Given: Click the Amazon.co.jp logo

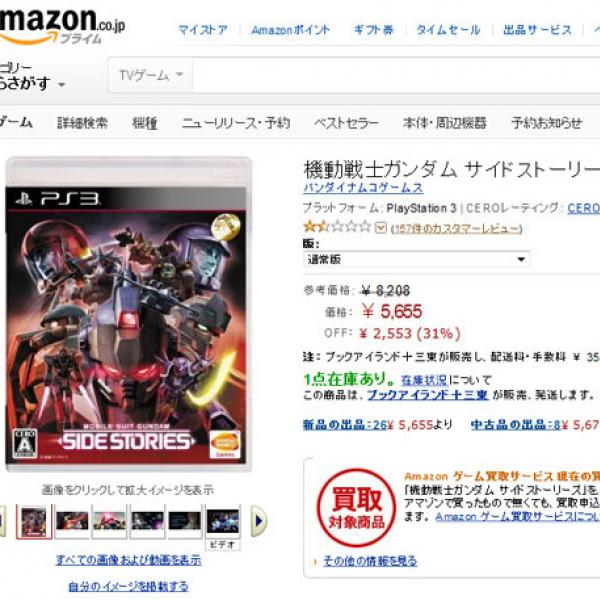Looking at the screenshot, I should 62,25.
